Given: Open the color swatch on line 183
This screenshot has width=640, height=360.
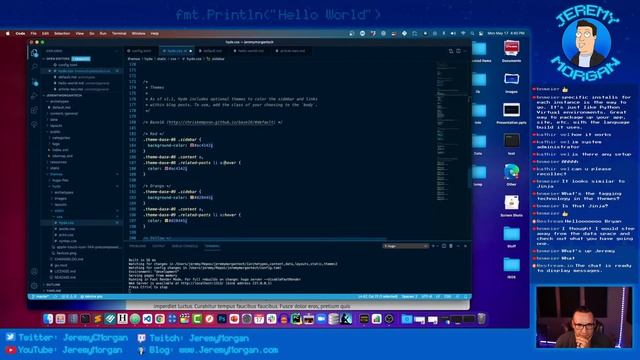Looking at the screenshot, I should pos(192,145).
